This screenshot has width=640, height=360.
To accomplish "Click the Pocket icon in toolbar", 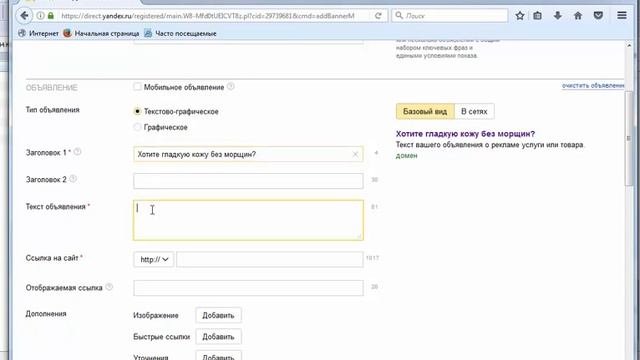I will click(598, 16).
